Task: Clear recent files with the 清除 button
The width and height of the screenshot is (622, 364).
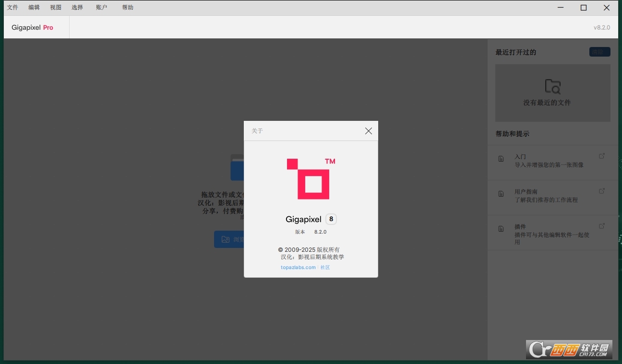Action: coord(600,52)
